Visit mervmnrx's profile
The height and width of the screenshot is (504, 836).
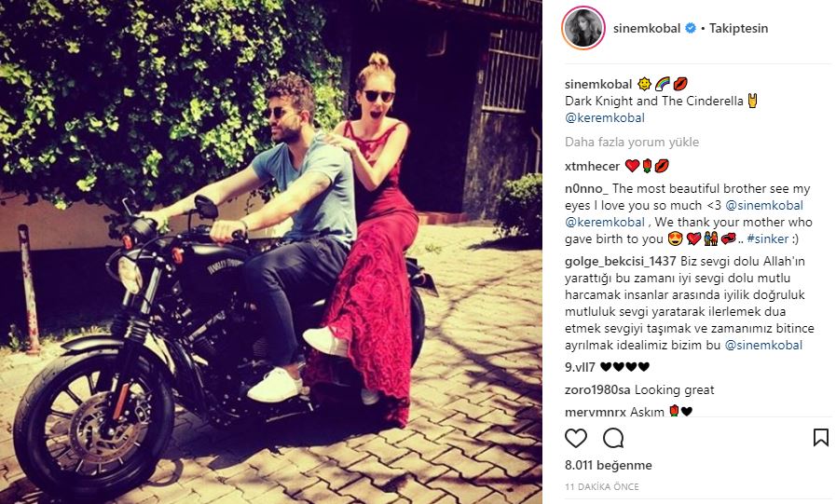tap(596, 412)
